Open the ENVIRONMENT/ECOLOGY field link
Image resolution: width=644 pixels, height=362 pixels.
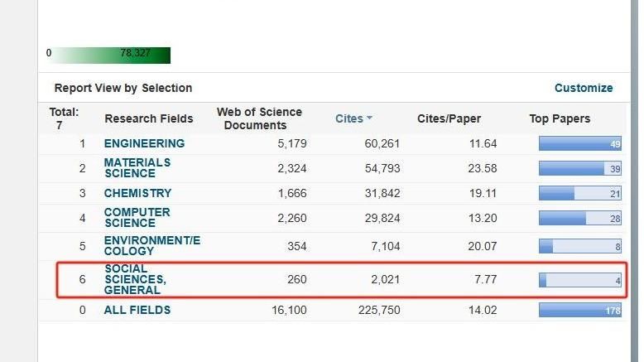[152, 246]
